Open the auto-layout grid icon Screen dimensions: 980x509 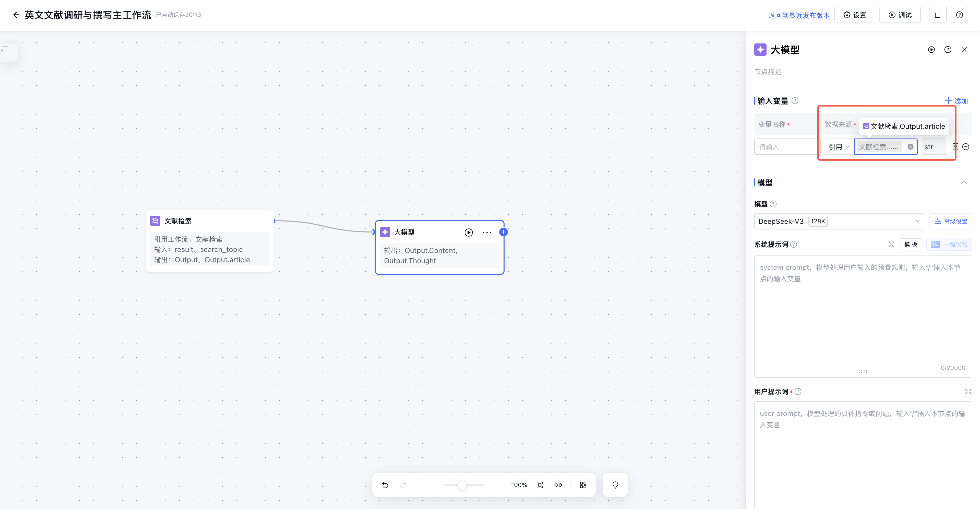click(583, 485)
